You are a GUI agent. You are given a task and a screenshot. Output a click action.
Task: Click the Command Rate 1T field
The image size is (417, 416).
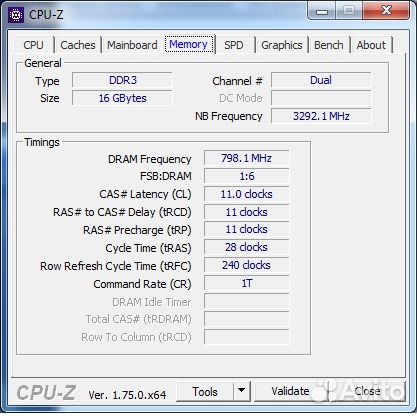pos(247,283)
